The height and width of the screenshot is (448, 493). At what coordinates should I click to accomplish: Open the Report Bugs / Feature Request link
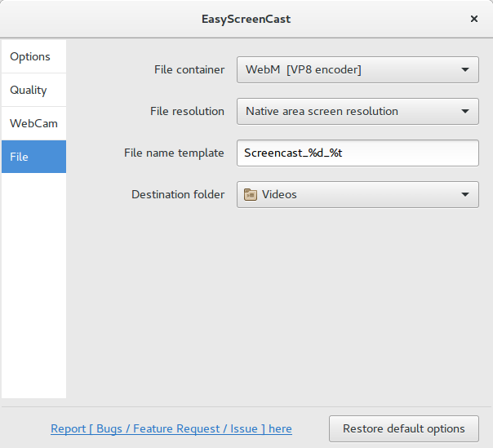click(171, 428)
